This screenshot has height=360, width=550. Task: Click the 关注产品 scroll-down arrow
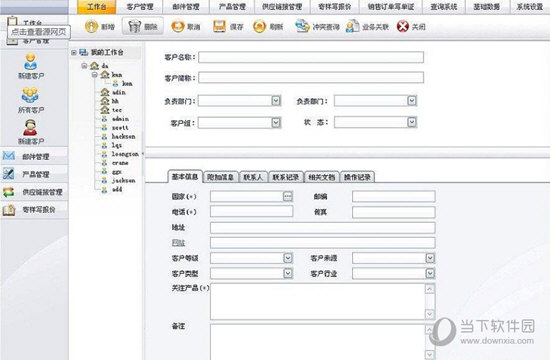click(x=430, y=314)
